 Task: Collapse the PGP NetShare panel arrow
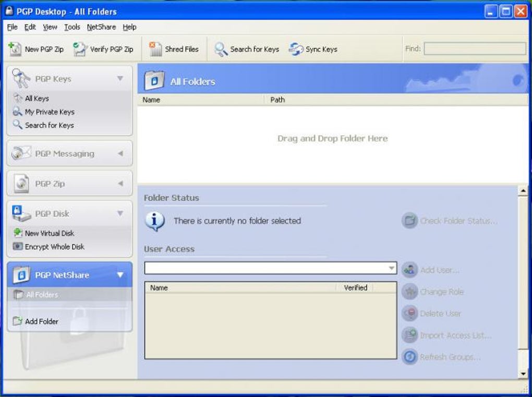pyautogui.click(x=120, y=275)
